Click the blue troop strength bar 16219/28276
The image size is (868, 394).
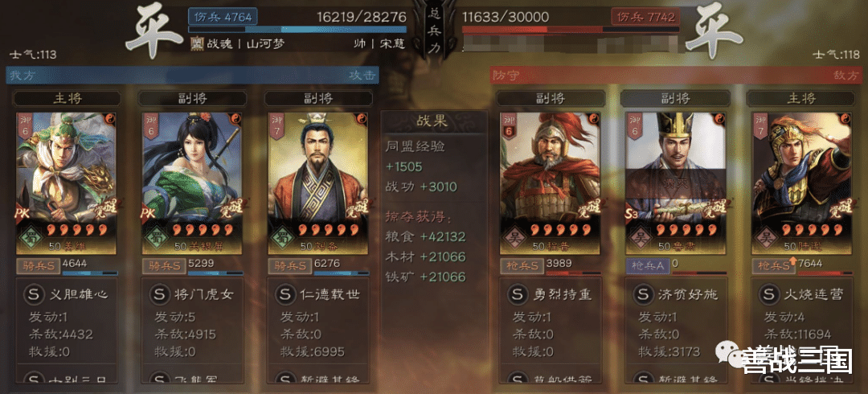tap(297, 29)
